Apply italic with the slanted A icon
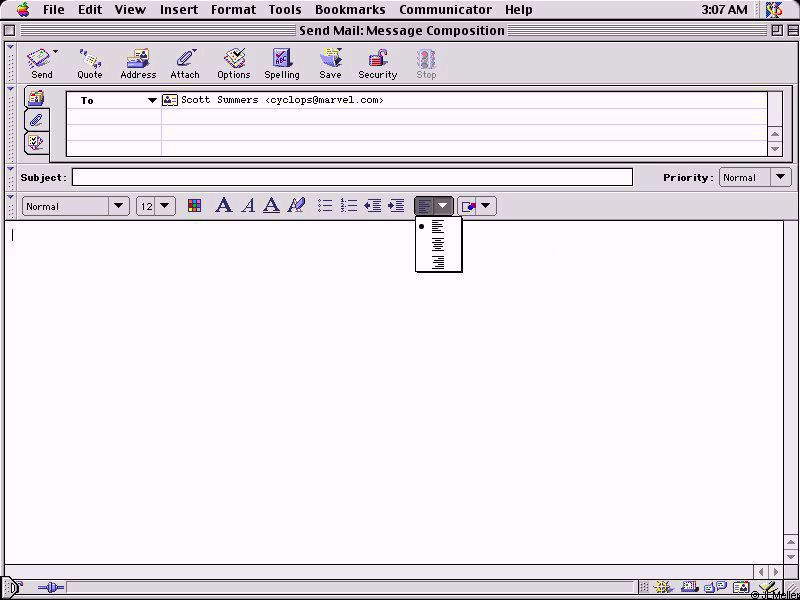Screen dimensions: 800x600 248,206
